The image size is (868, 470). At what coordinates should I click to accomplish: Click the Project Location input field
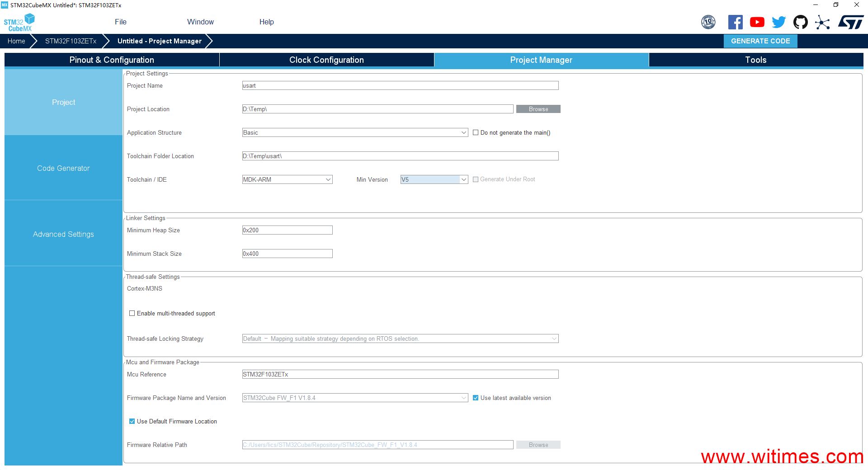coord(377,109)
